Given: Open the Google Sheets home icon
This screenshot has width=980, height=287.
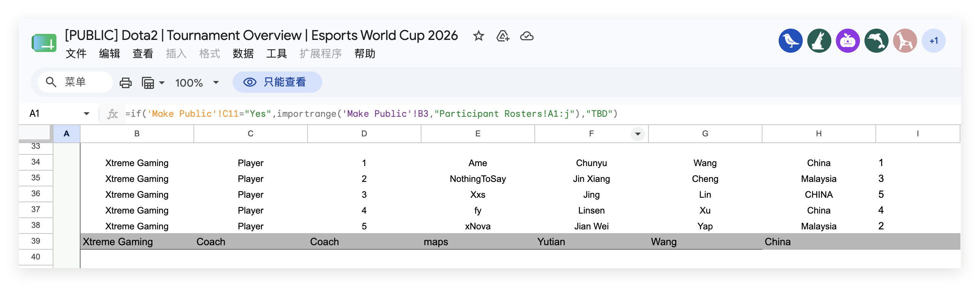Looking at the screenshot, I should (x=44, y=43).
